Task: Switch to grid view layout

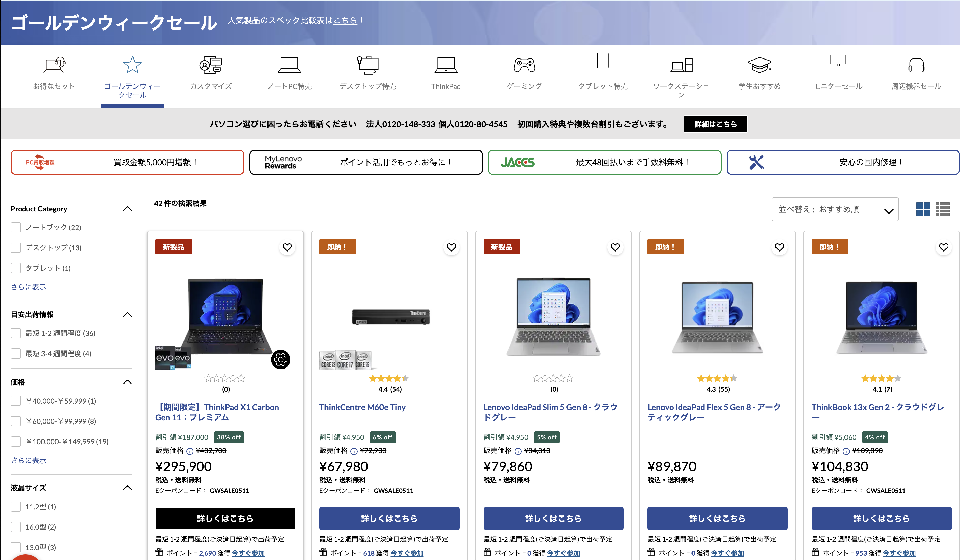Action: (x=923, y=209)
